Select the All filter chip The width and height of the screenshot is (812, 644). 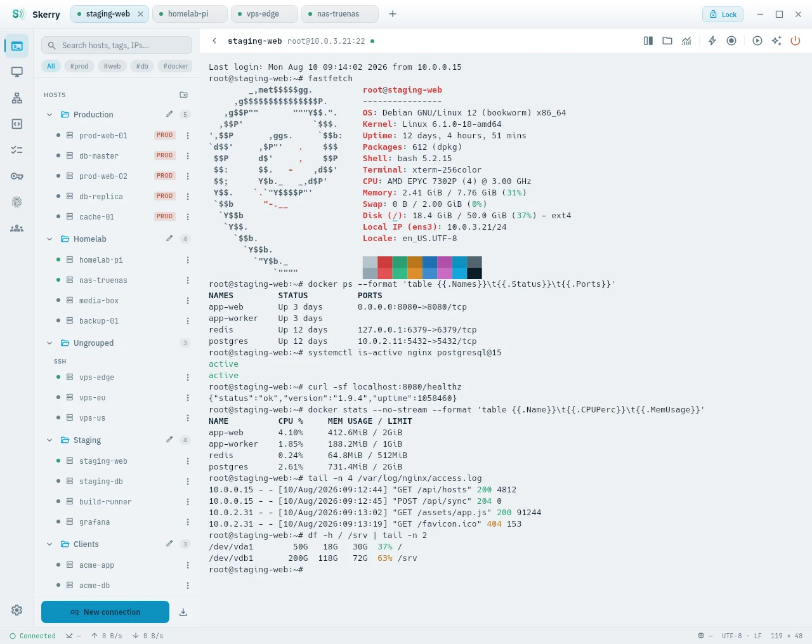[x=51, y=66]
